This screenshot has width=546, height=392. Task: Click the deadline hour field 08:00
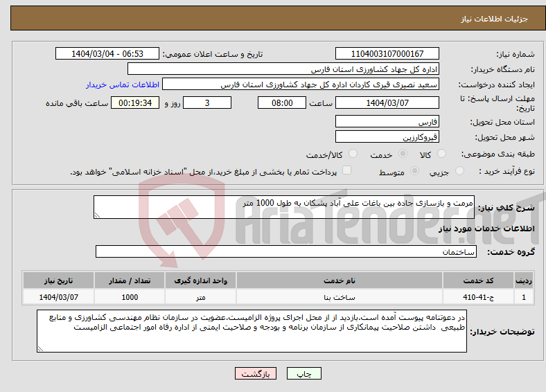click(282, 103)
